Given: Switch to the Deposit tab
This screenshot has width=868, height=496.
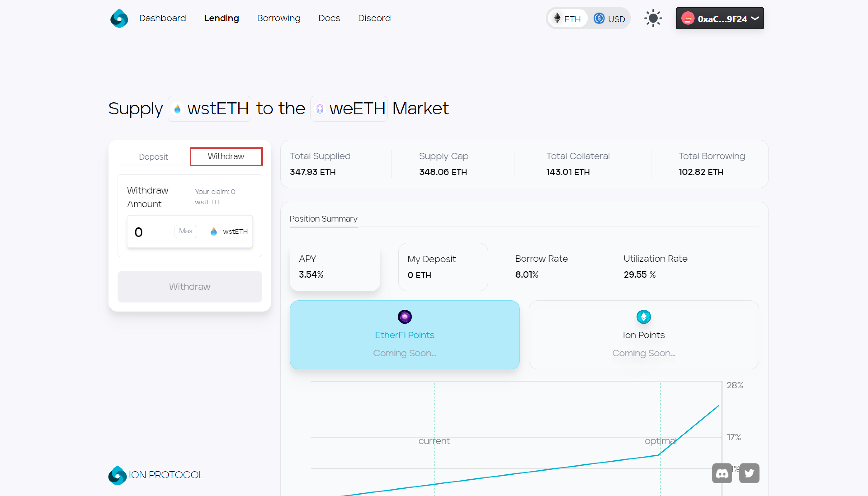Looking at the screenshot, I should (153, 156).
